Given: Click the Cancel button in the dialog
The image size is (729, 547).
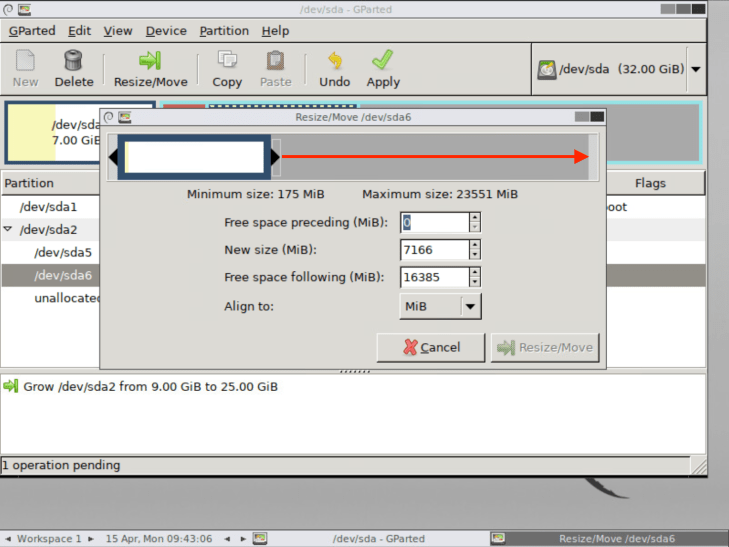Looking at the screenshot, I should pyautogui.click(x=431, y=347).
